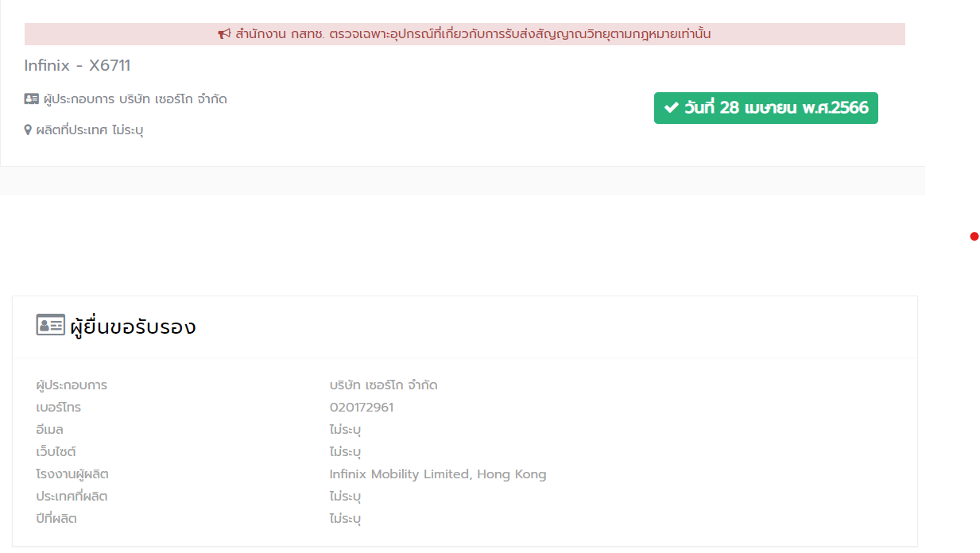The image size is (980, 553).
Task: Click the checkmark icon in the green date badge
Action: pos(672,108)
